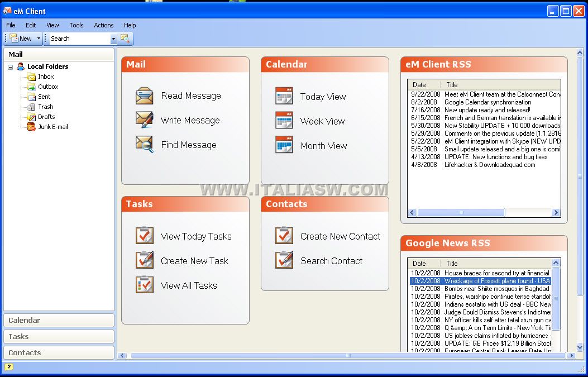Click Google News RSS scroll up arrow

[556, 263]
